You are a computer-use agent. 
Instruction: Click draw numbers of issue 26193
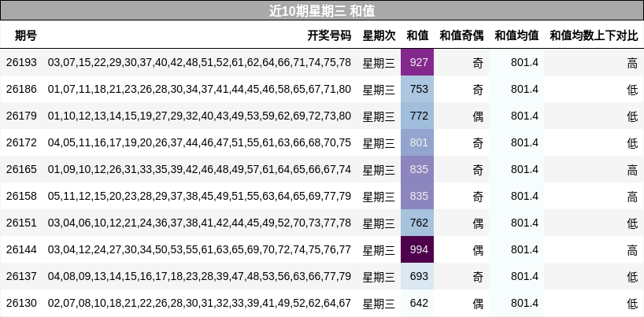tap(200, 62)
